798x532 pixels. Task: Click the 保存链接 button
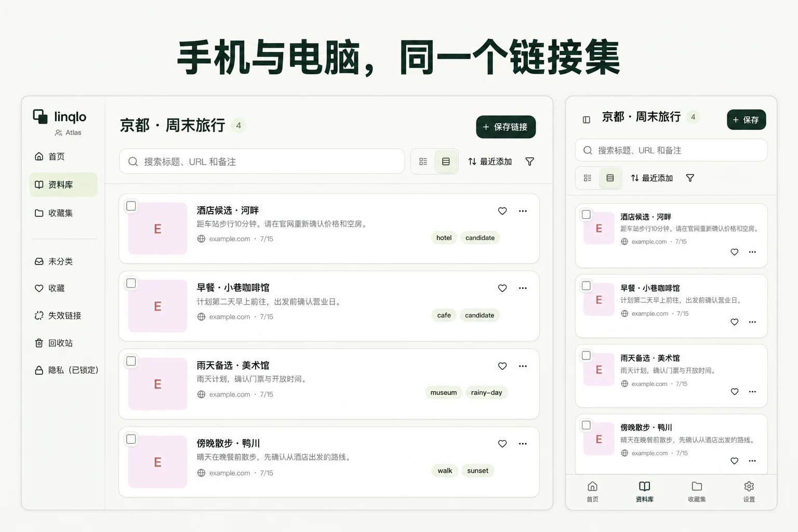pos(506,127)
